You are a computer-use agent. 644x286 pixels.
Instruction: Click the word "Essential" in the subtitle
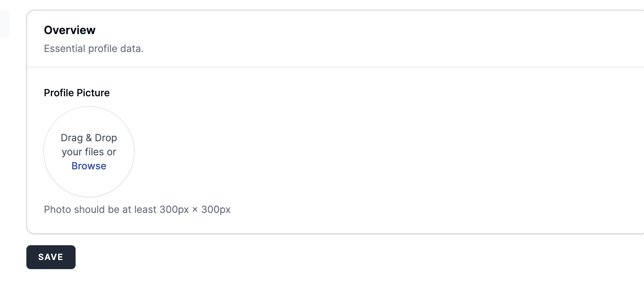(x=65, y=48)
